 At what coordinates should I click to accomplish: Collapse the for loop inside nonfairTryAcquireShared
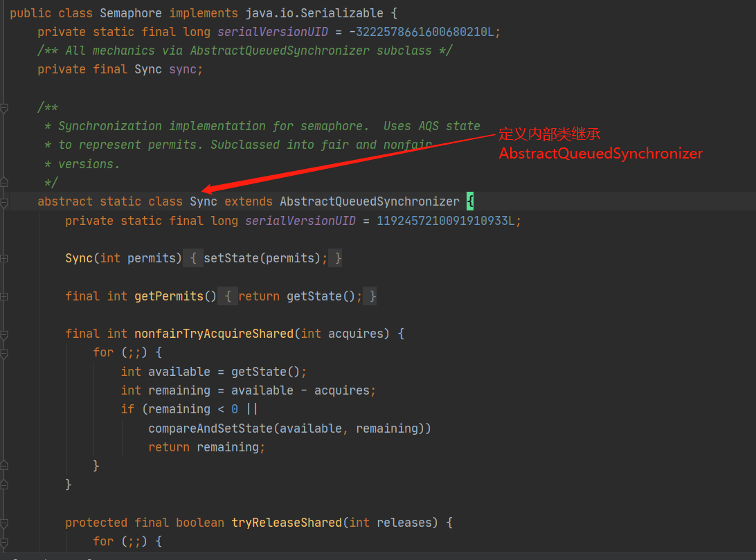point(4,353)
